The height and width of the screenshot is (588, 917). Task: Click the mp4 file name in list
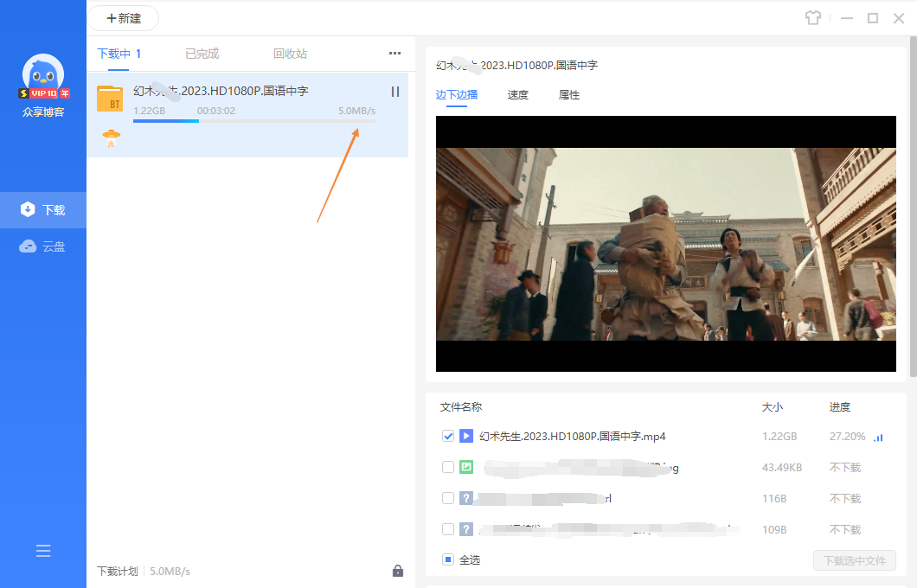[573, 436]
